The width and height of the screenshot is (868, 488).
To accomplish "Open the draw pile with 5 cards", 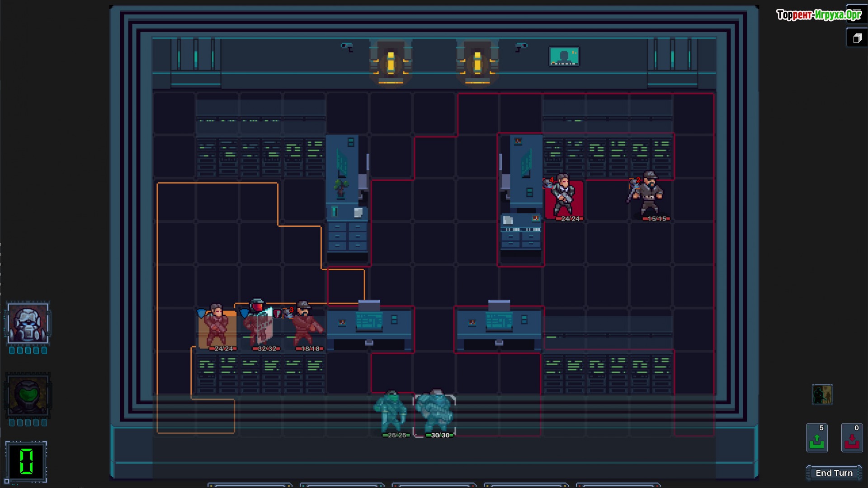I will click(x=816, y=438).
